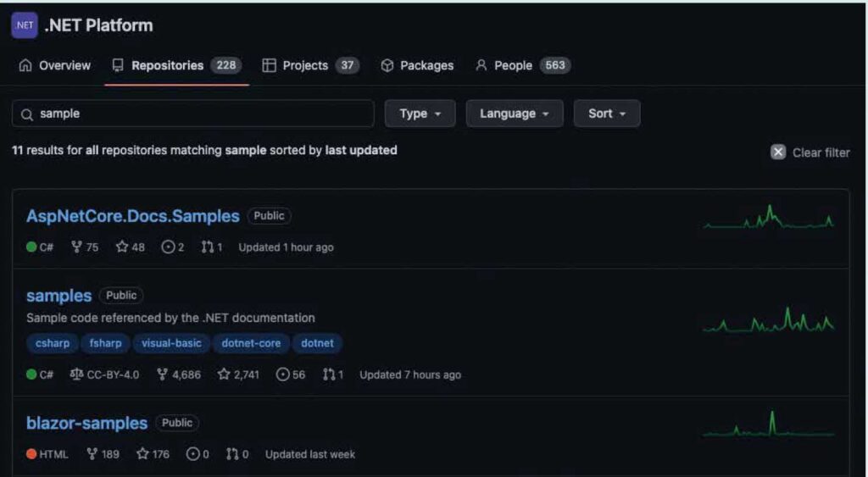Click pull requests icon on blazor-samples row
The width and height of the screenshot is (868, 477).
[232, 454]
